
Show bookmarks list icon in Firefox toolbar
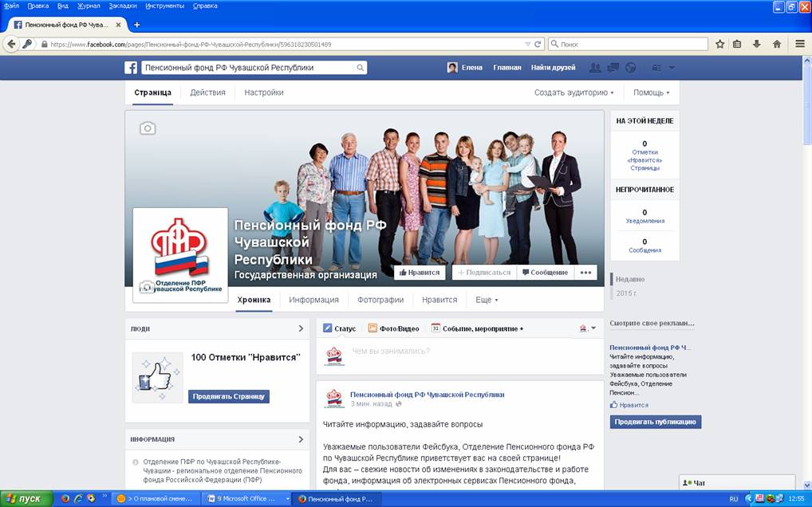point(738,44)
